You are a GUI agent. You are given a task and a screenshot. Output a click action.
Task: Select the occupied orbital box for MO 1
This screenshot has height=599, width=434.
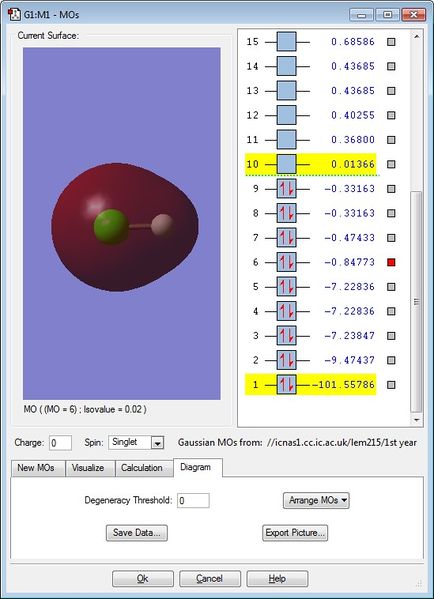[x=287, y=385]
